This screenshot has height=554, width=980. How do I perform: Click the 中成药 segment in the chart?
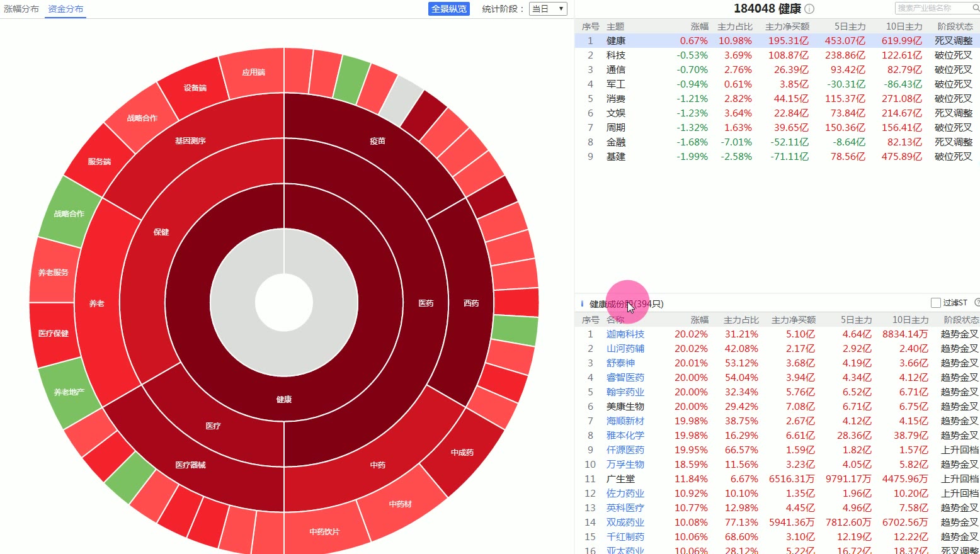click(x=462, y=452)
